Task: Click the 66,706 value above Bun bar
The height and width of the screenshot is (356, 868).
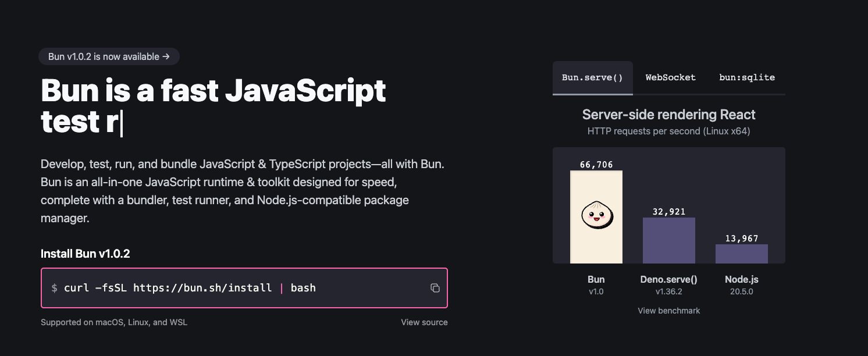Action: pyautogui.click(x=596, y=165)
